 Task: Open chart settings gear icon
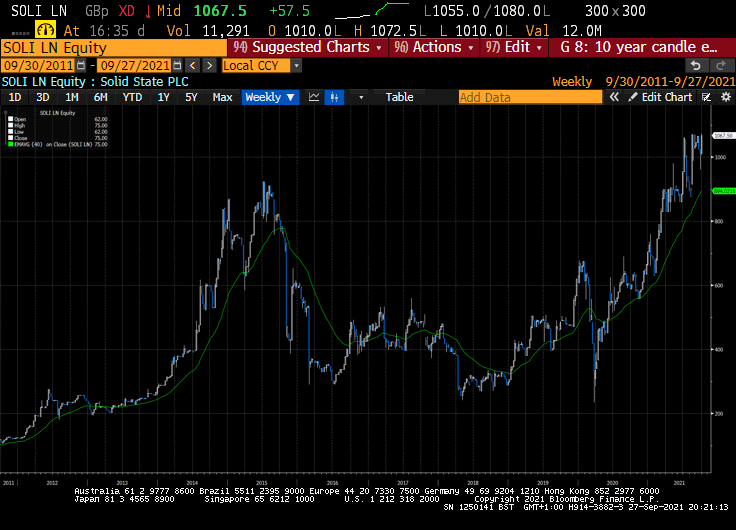726,97
